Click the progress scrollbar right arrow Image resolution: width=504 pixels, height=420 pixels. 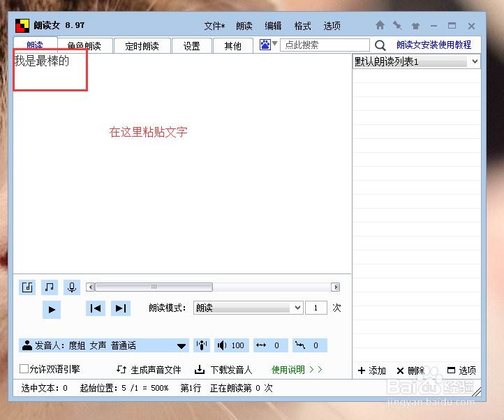336,287
